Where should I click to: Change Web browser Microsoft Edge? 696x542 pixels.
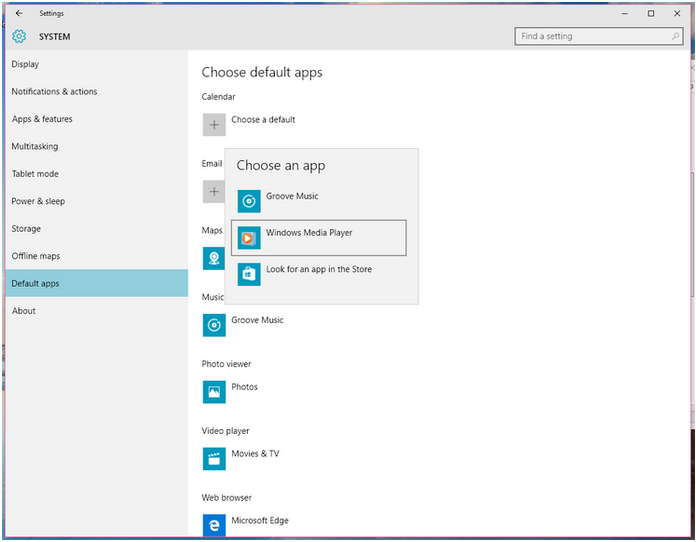click(260, 520)
